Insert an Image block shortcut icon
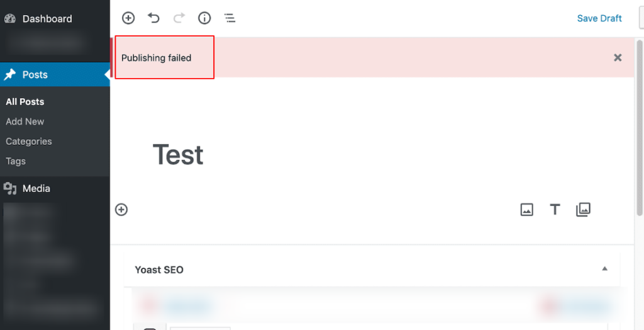The width and height of the screenshot is (644, 330). tap(527, 210)
